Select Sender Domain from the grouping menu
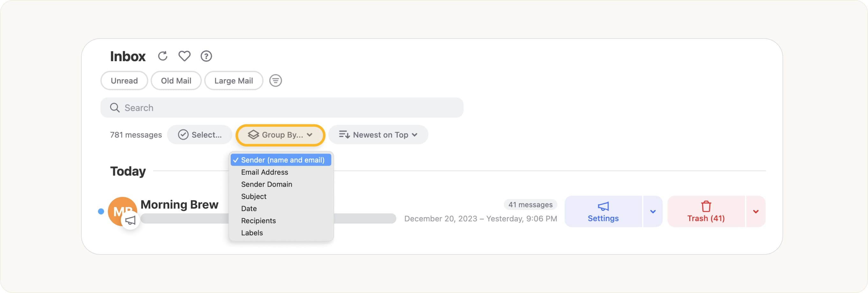 [266, 184]
